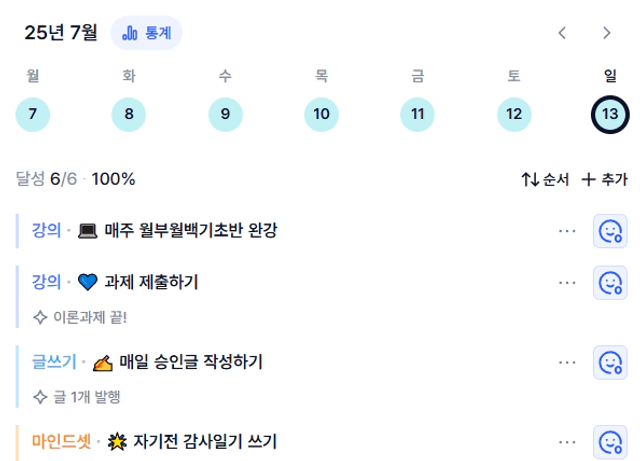The image size is (640, 461).
Task: Go to next week arrow
Action: [607, 33]
